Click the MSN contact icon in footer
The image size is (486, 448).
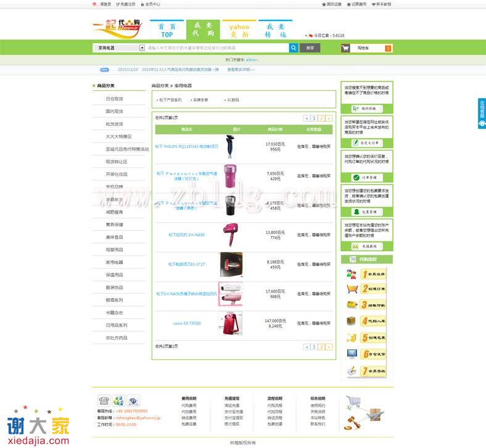pos(118,401)
